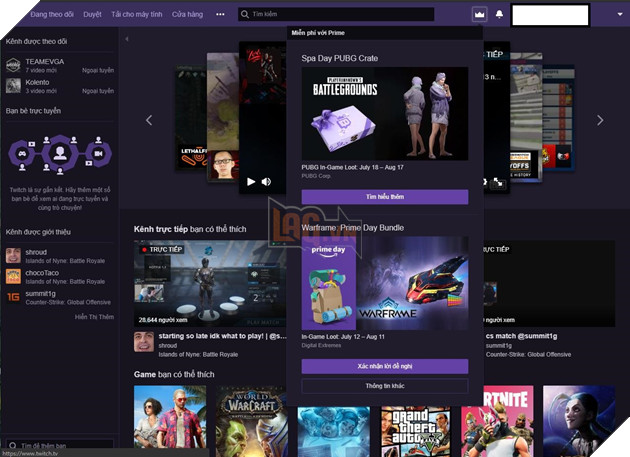Click chocoTaco avatar in sidebar
The width and height of the screenshot is (630, 457).
pos(13,277)
